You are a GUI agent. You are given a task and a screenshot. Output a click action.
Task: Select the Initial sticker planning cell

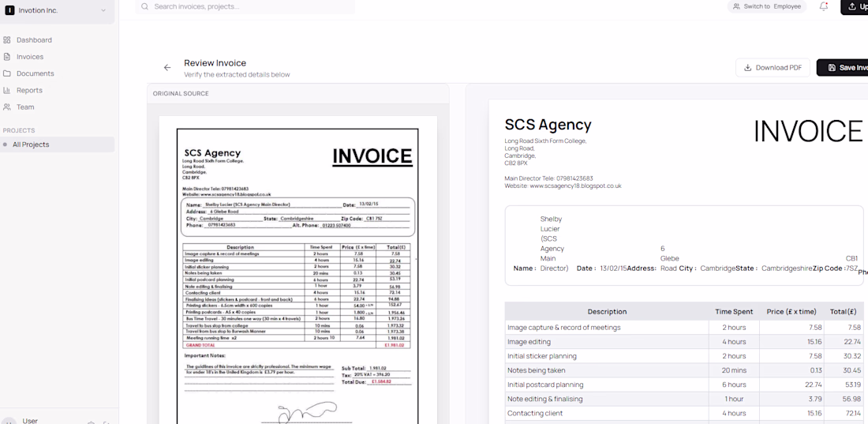pos(607,356)
